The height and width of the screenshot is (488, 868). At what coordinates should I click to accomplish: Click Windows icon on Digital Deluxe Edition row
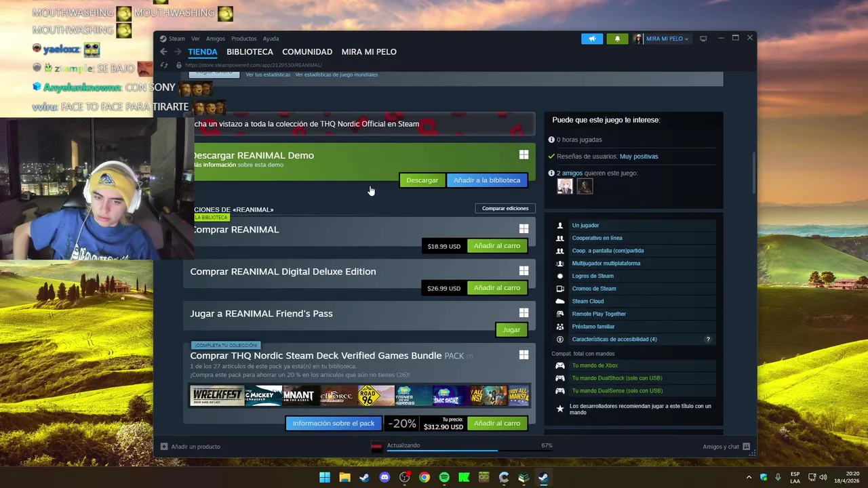(x=524, y=271)
